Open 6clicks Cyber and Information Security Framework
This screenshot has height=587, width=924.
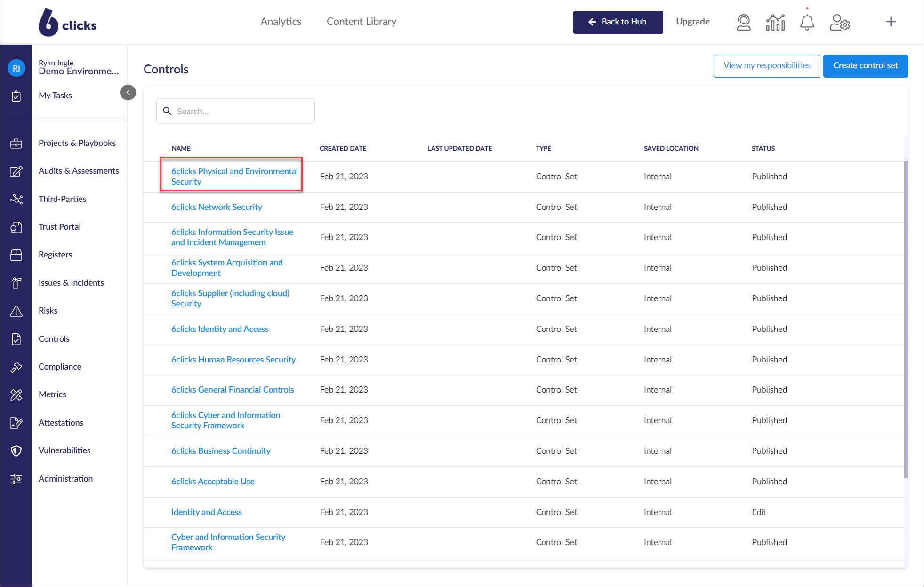[x=225, y=420]
